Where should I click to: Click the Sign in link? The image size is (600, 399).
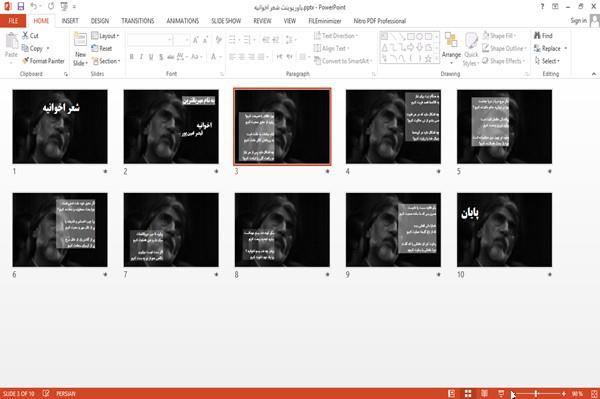click(578, 21)
